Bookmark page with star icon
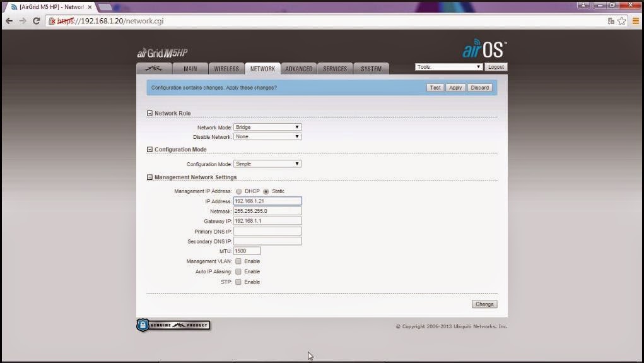Viewport: 644px width, 363px height. [x=622, y=21]
